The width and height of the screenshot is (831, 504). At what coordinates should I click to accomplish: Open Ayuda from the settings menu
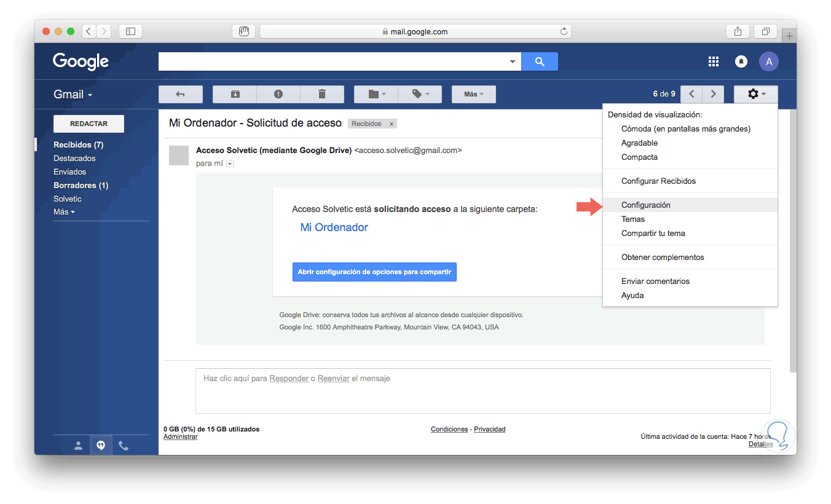tap(632, 296)
